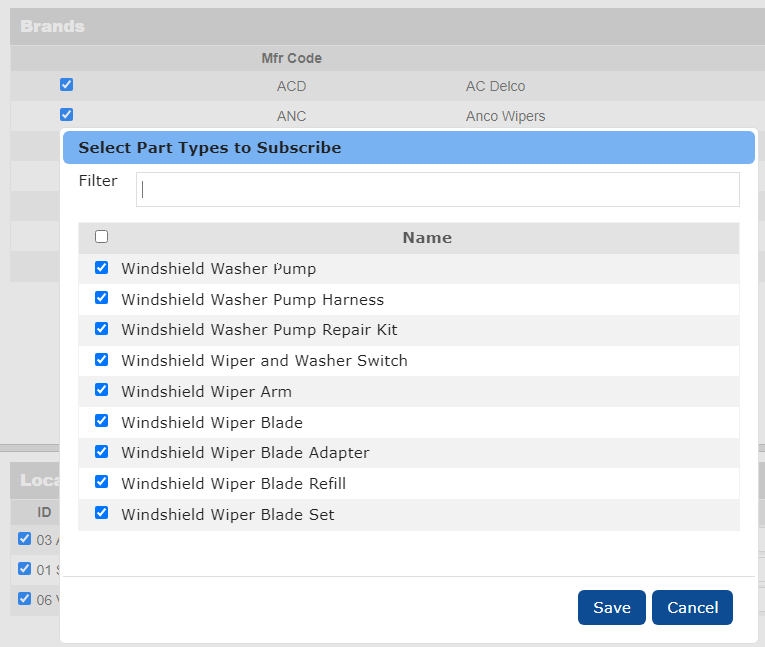Uncheck the Windshield Washer Pump checkbox

pyautogui.click(x=101, y=268)
